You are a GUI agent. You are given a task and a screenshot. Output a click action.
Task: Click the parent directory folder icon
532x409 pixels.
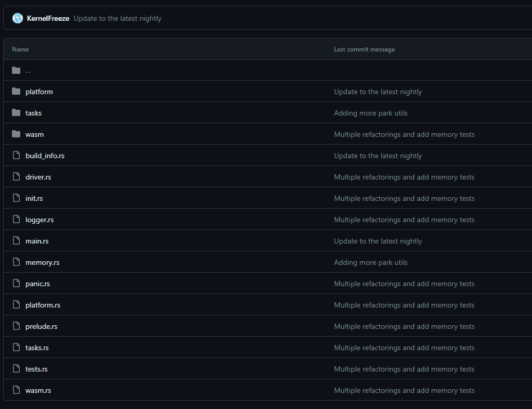coord(16,70)
